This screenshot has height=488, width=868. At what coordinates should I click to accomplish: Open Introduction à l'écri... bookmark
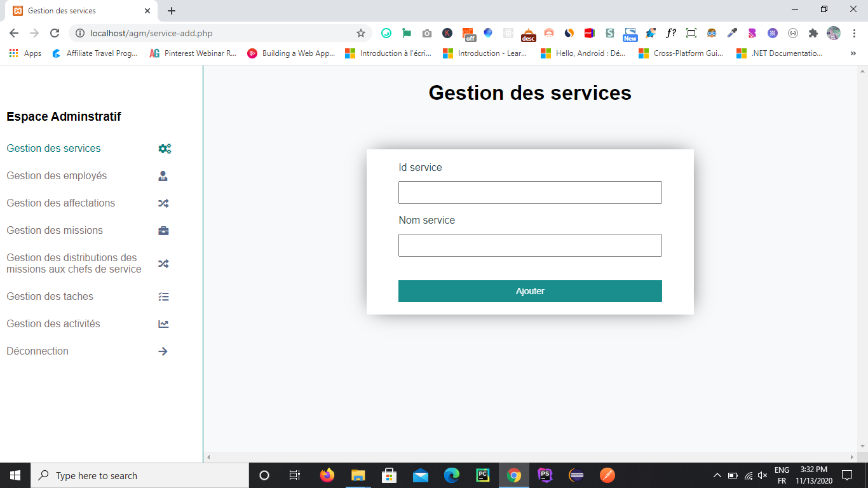coord(388,53)
